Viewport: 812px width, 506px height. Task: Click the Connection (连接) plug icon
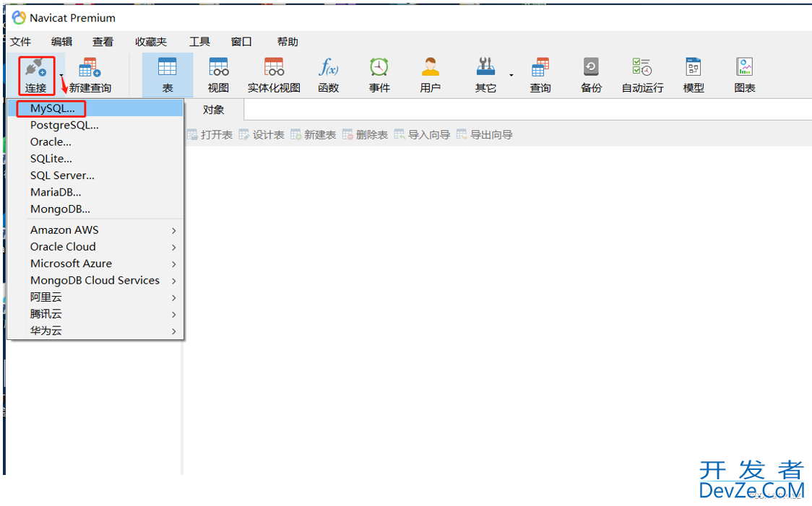(35, 68)
